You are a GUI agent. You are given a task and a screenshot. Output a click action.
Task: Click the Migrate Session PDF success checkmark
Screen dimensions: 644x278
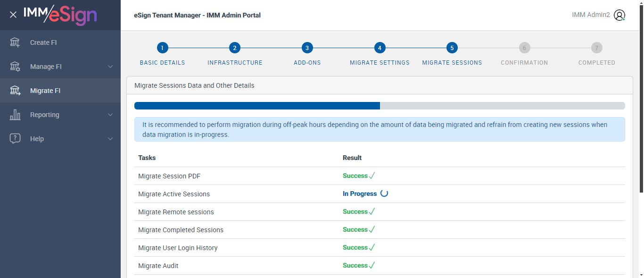pos(372,176)
